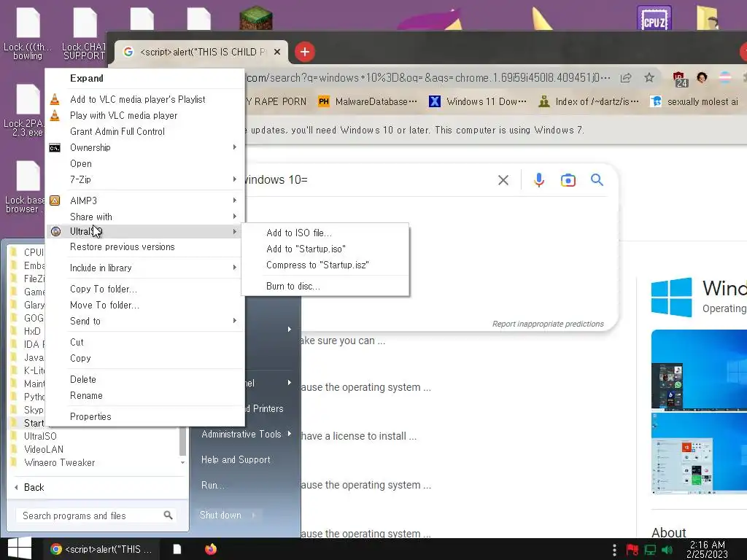Choose Grant Admin Full Control
The width and height of the screenshot is (747, 560).
coord(145,131)
